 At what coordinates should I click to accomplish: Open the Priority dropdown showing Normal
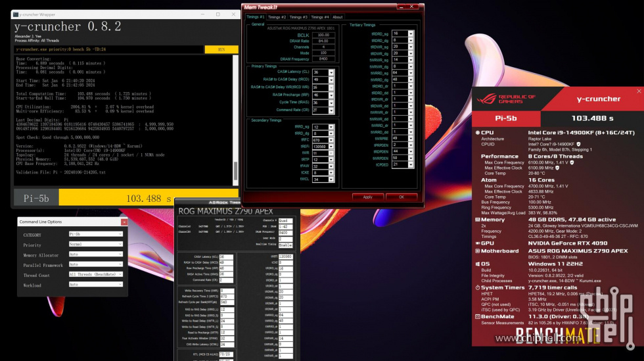[96, 244]
